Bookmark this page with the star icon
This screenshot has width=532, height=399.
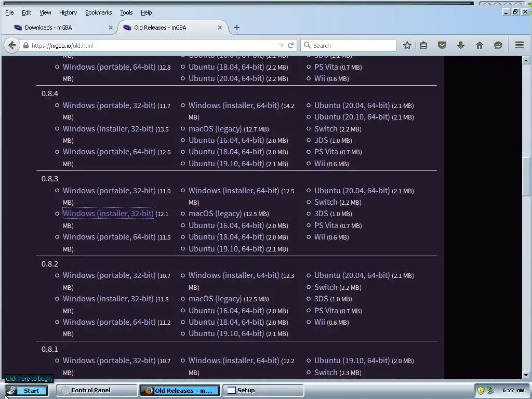point(407,45)
